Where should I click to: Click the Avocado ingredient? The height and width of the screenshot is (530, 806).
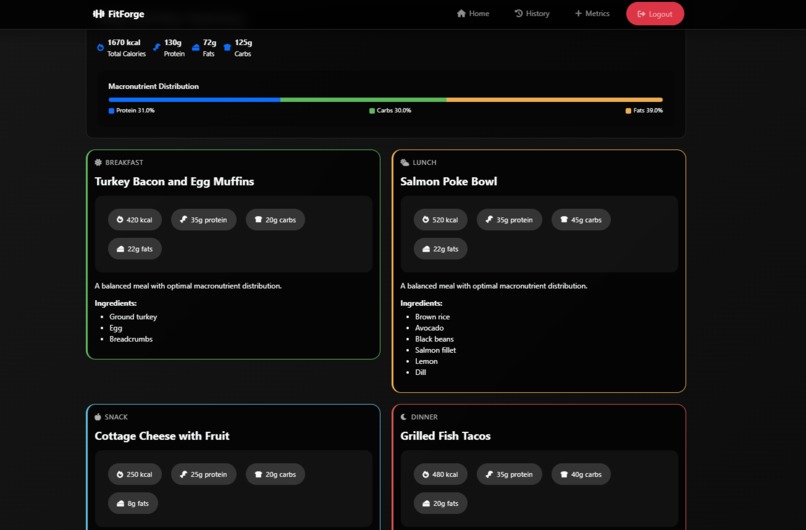tap(429, 328)
